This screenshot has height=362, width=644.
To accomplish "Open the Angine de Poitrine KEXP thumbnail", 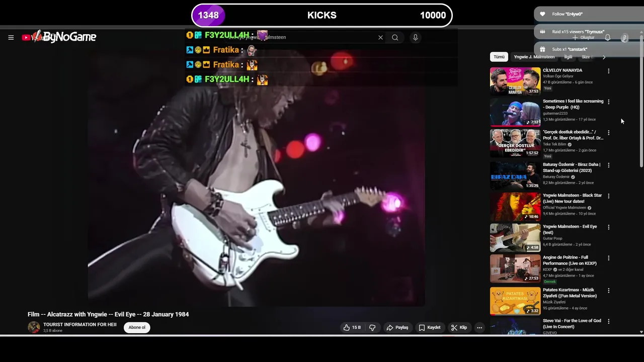I will (515, 268).
